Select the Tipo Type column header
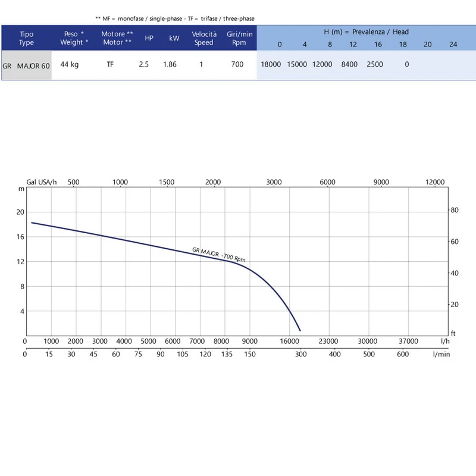Screen dimensions: 476x476 click(26, 38)
